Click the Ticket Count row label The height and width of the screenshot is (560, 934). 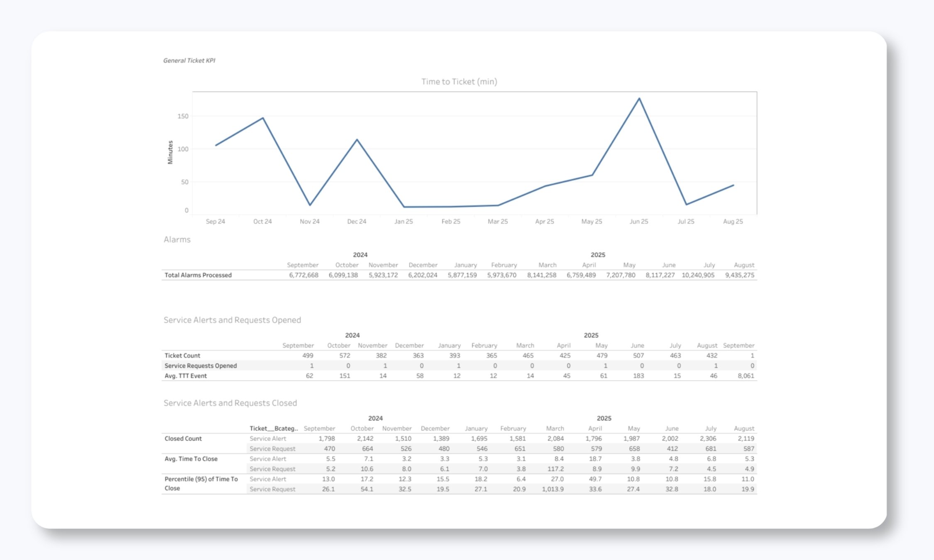pos(182,355)
